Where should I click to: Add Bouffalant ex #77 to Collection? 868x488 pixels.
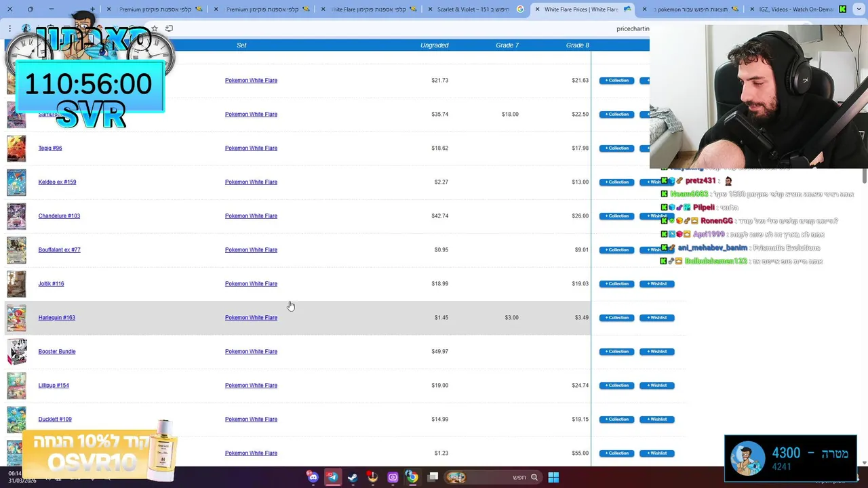(x=616, y=250)
